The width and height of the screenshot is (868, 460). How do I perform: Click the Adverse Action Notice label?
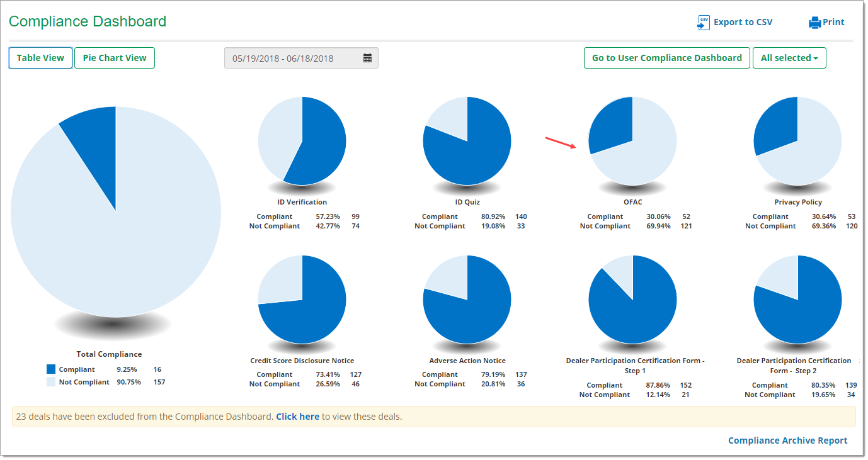coord(467,361)
